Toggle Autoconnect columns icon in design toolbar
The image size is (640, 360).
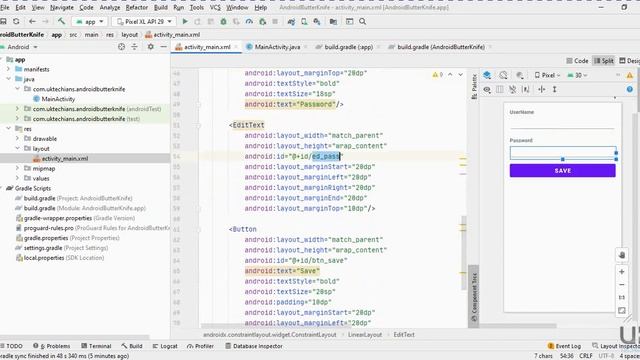point(500,89)
